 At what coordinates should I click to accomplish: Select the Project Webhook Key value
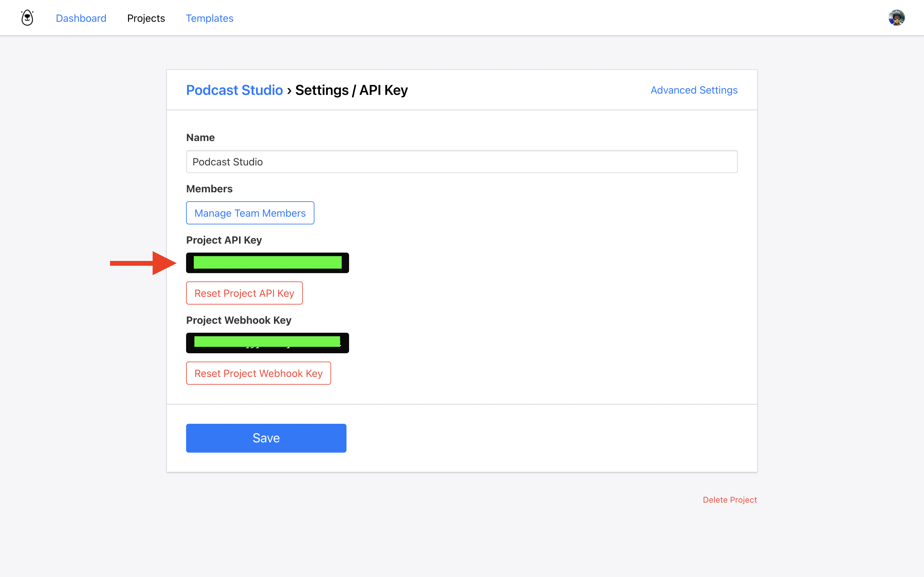pos(267,343)
